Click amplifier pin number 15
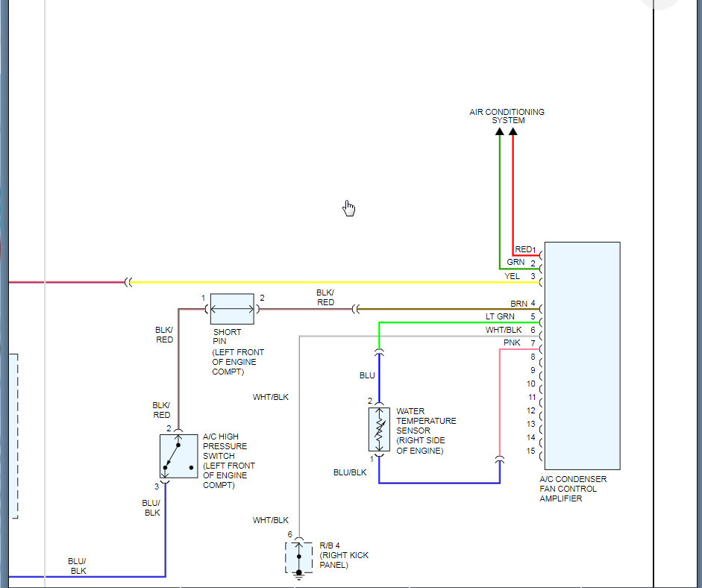This screenshot has width=702, height=588. click(531, 451)
